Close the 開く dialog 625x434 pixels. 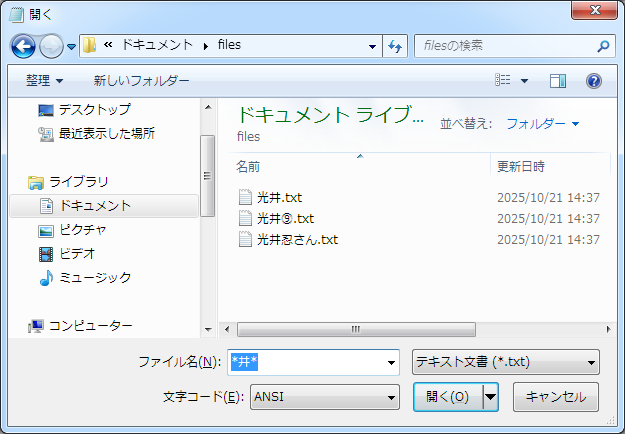pyautogui.click(x=594, y=10)
